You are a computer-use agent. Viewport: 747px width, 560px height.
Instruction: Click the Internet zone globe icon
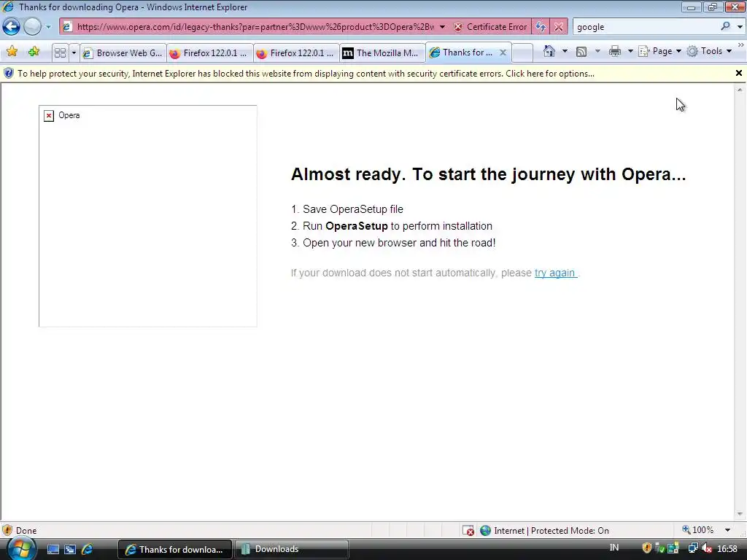click(x=485, y=531)
